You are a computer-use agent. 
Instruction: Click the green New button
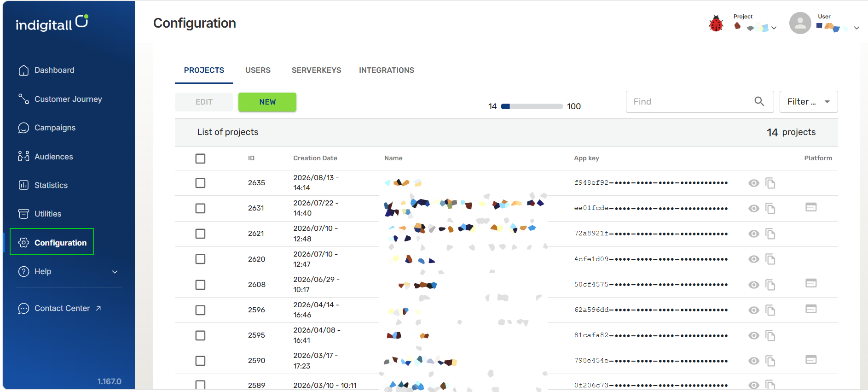click(267, 102)
